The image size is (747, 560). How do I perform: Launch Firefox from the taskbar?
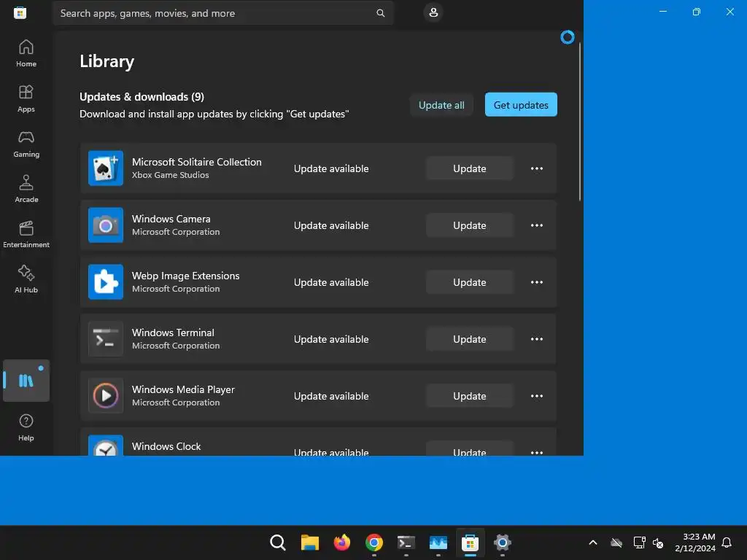point(342,542)
